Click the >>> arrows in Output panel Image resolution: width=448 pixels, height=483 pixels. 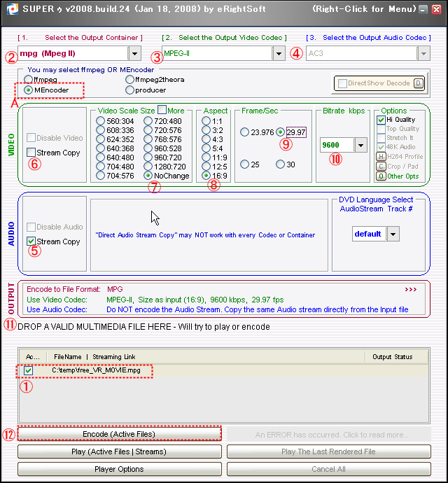coord(410,288)
